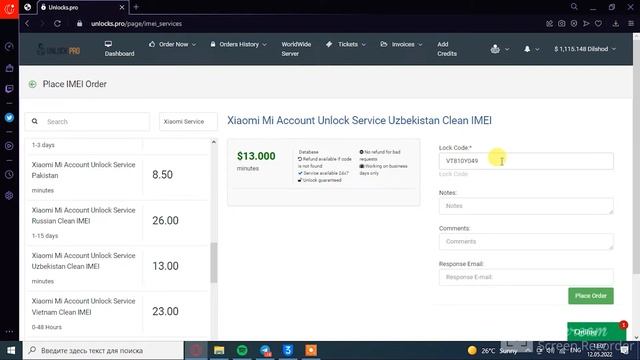Open the Opera GX main menu logo

(9, 9)
